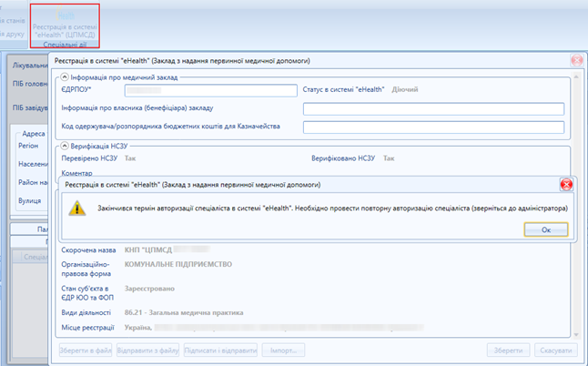Image resolution: width=588 pixels, height=366 pixels.
Task: Collapse the Інформація про медичний заклад section
Action: pyautogui.click(x=65, y=76)
